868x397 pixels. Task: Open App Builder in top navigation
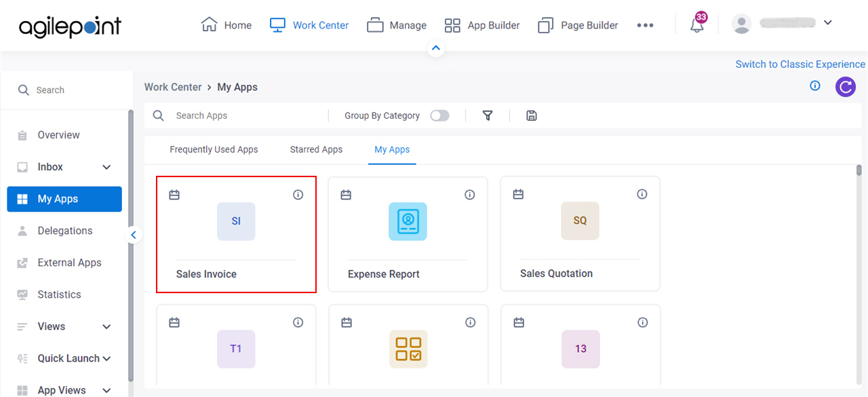pyautogui.click(x=482, y=25)
